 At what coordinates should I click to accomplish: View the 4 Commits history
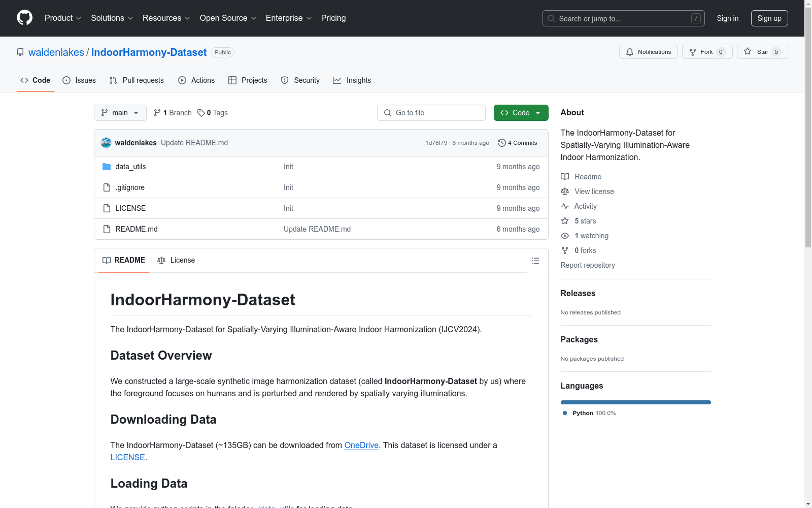pyautogui.click(x=518, y=143)
